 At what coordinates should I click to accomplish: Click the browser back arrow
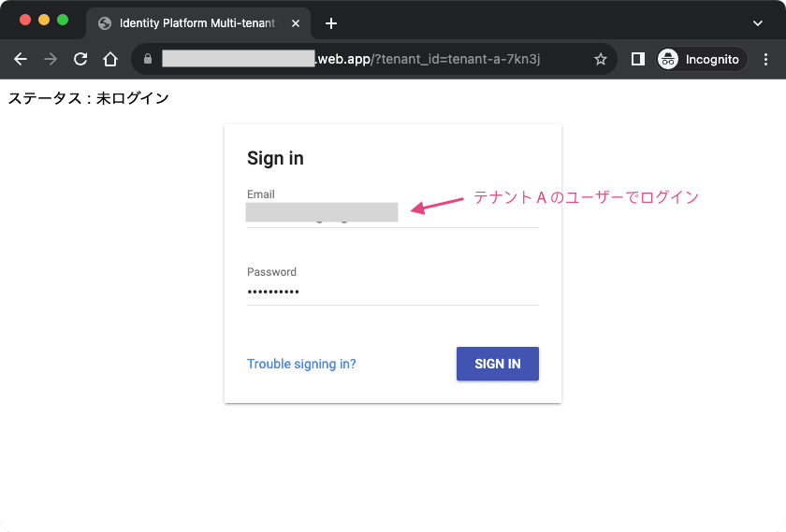[x=21, y=59]
